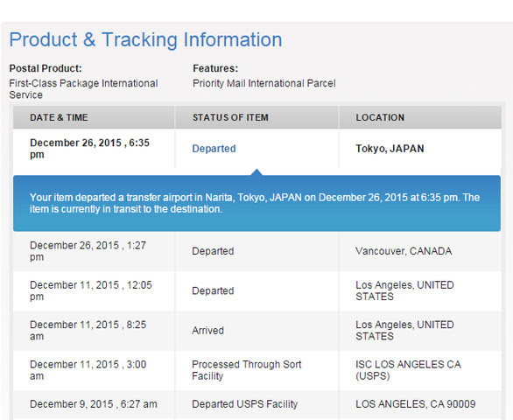This screenshot has height=420, width=513.
Task: Click the blue Narita transfer airport detail banner
Action: click(256, 203)
